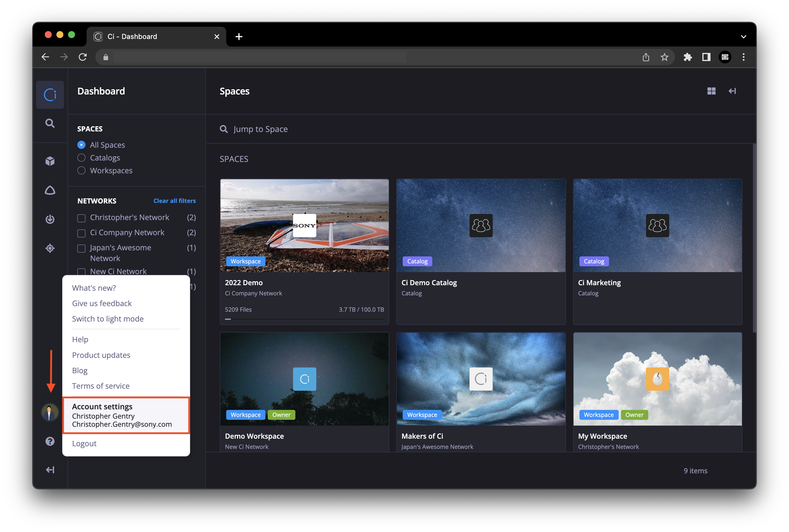Click the white Ci logo on Makers of Ci
Viewport: 789px width, 532px height.
click(481, 379)
